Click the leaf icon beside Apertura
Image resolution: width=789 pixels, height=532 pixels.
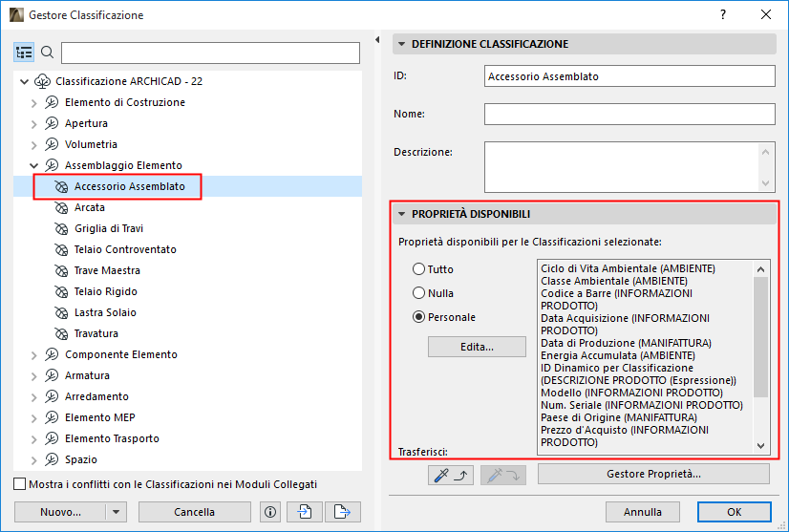(x=52, y=123)
